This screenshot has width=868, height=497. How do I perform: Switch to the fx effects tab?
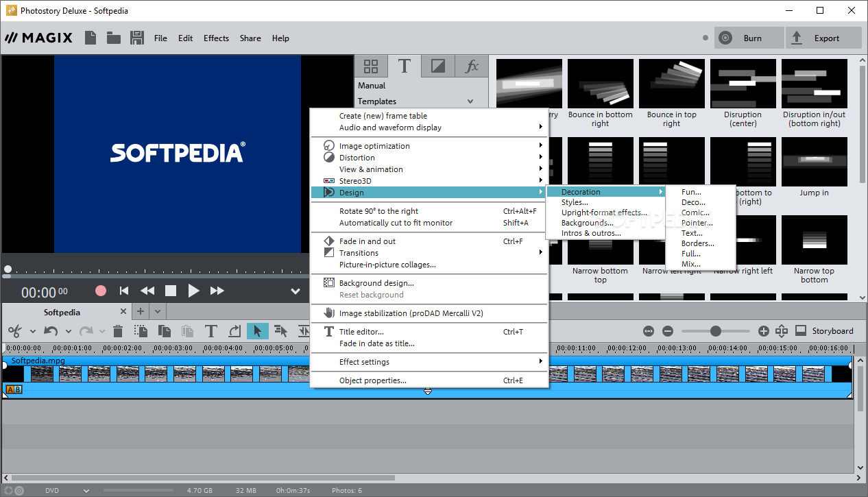(472, 66)
